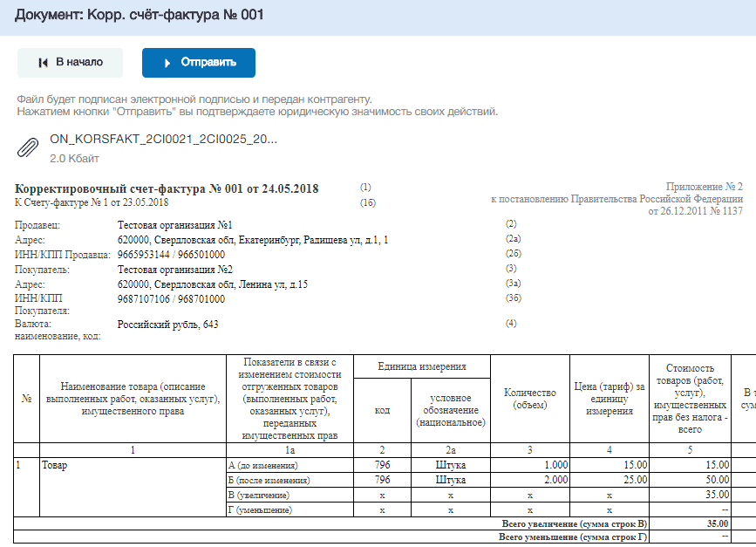Image resolution: width=756 pixels, height=547 pixels.
Task: Click buyer name Тестовая организация №2
Action: click(x=175, y=270)
